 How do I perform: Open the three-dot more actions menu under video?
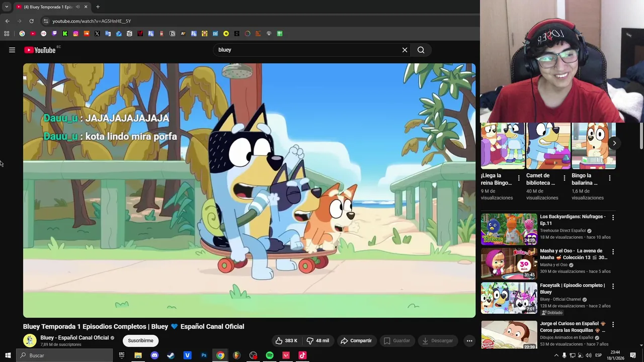(469, 341)
